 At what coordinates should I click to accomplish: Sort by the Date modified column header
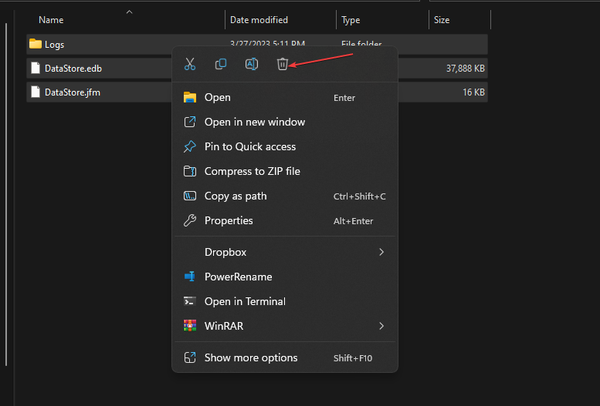pos(260,19)
